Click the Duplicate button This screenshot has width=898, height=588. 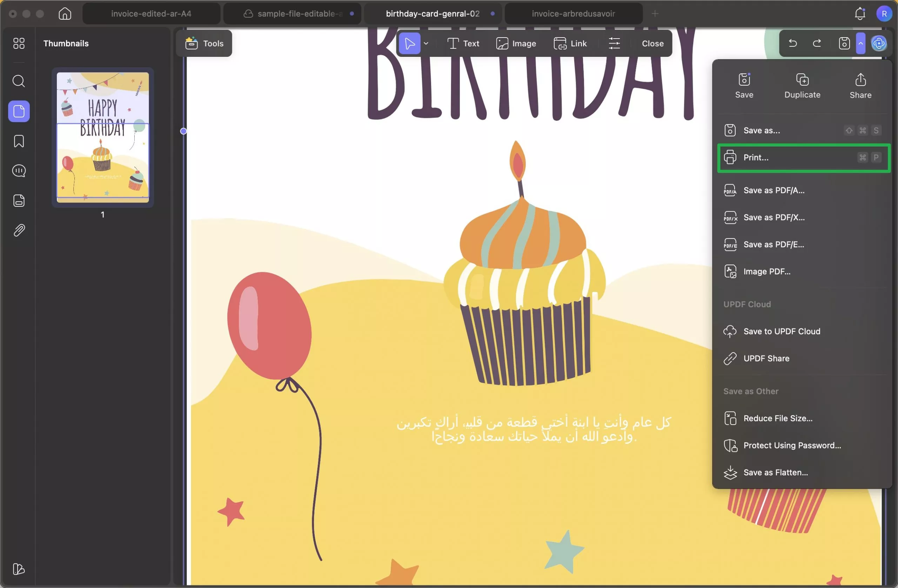coord(802,86)
